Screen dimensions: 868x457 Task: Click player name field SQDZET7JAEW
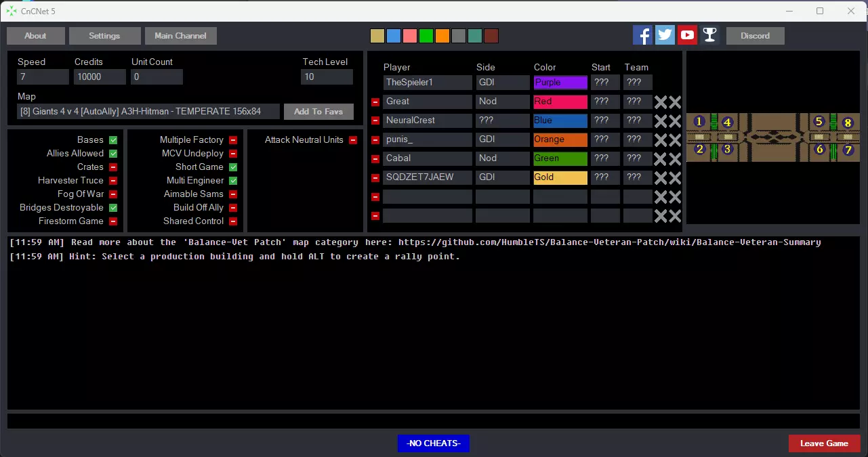(x=428, y=177)
